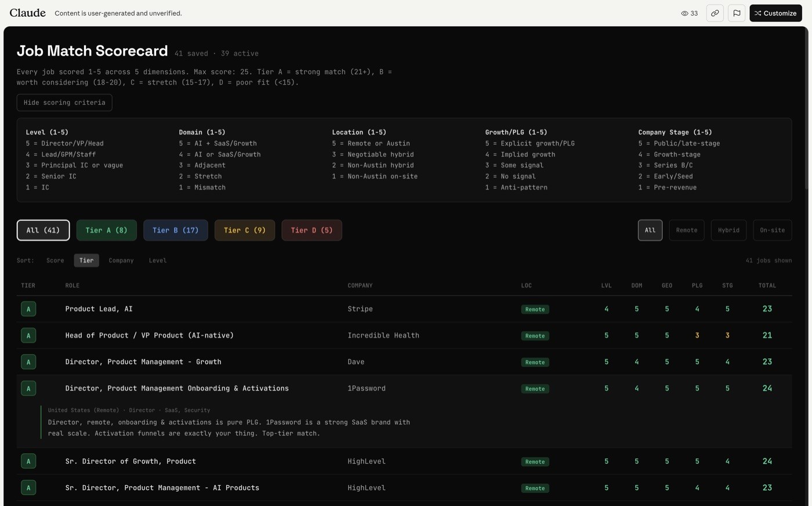The width and height of the screenshot is (812, 506).
Task: Click total score 21 for Incredible Health
Action: tap(767, 336)
